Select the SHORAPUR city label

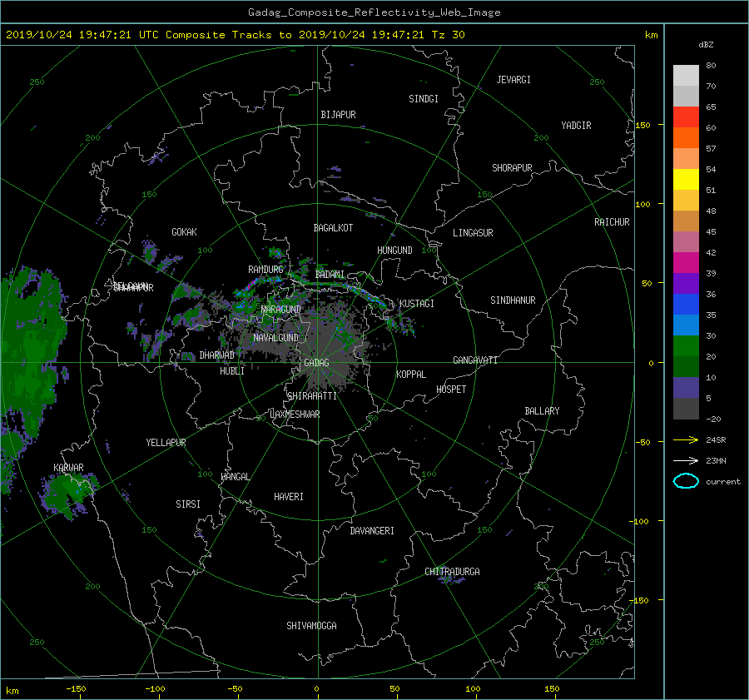[x=512, y=168]
